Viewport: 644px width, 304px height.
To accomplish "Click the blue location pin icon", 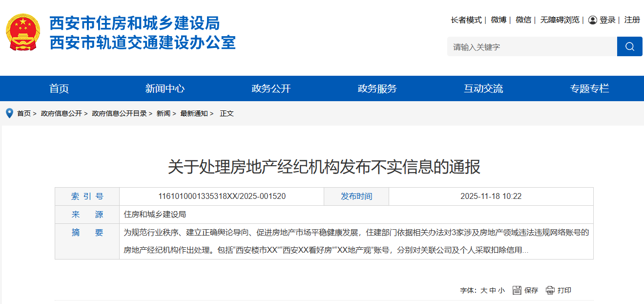I will (x=9, y=113).
